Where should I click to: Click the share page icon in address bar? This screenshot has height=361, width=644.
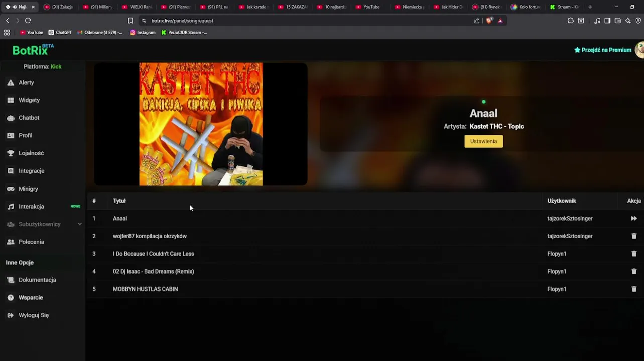476,21
